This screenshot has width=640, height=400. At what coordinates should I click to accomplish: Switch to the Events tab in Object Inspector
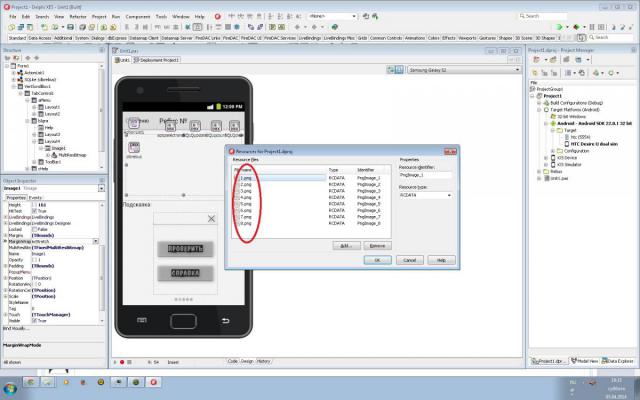click(35, 198)
